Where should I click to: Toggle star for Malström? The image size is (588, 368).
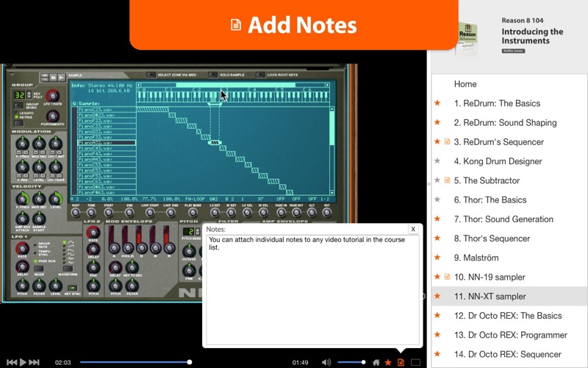[437, 258]
